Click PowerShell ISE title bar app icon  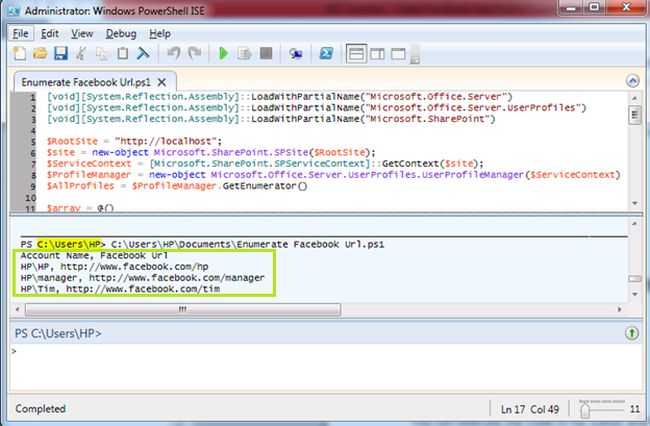(x=14, y=11)
